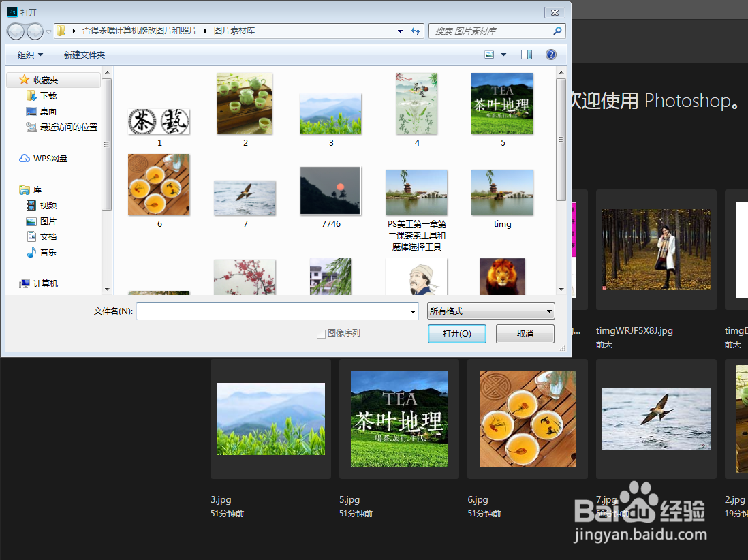
Task: Enable the 图像序列 checkbox
Action: (321, 334)
